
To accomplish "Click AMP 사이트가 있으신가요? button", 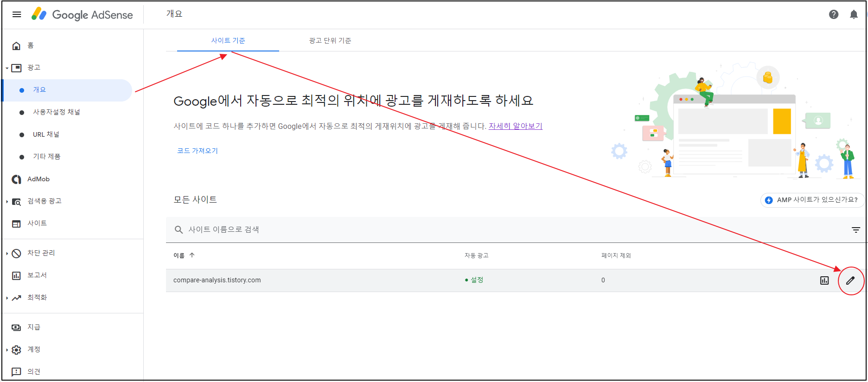I will (x=812, y=200).
